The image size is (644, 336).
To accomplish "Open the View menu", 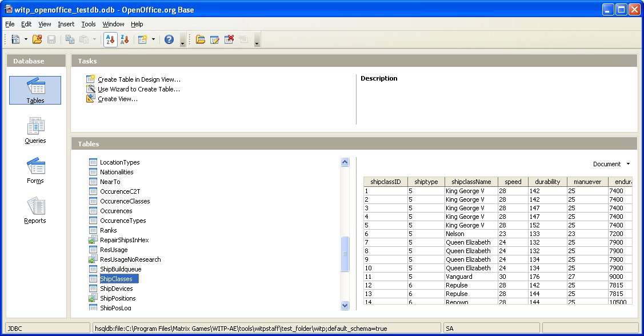I will (45, 24).
